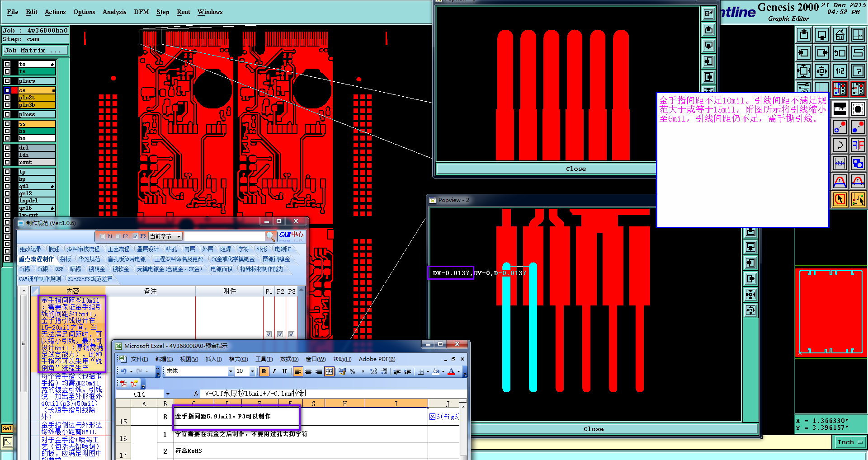Image resolution: width=868 pixels, height=460 pixels.
Task: Switch to the 叠层设计 tab
Action: pos(148,249)
